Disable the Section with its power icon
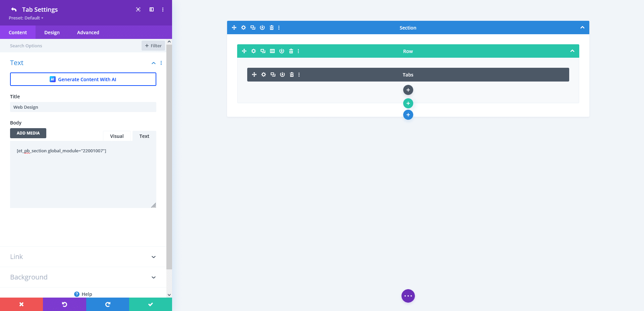Screen dimensions: 644x311 pos(262,28)
